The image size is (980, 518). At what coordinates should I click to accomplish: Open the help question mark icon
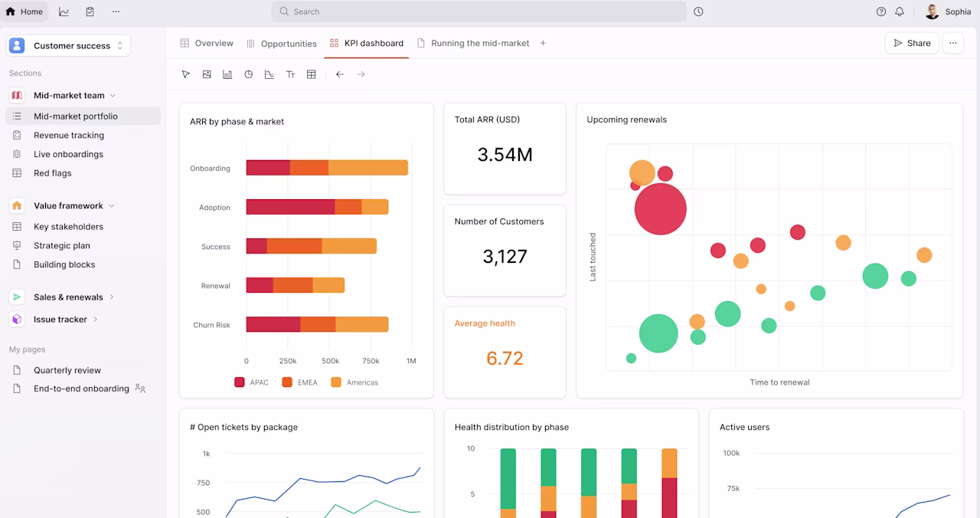[x=881, y=11]
